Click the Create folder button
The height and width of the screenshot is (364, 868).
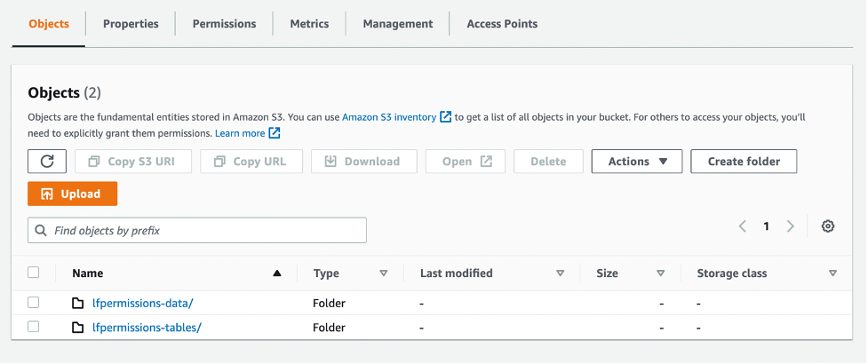[743, 162]
